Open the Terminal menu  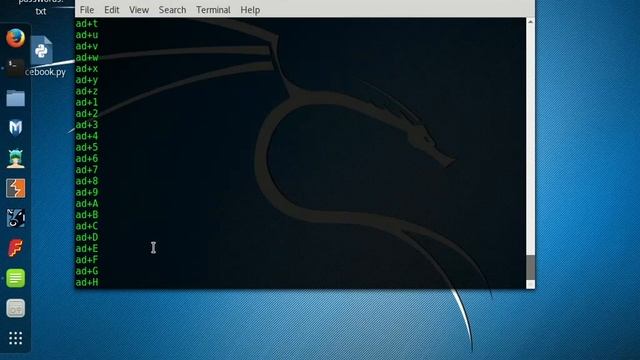coord(213,10)
